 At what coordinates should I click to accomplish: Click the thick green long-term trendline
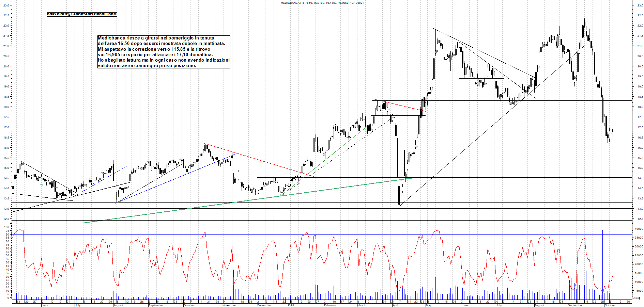click(239, 202)
